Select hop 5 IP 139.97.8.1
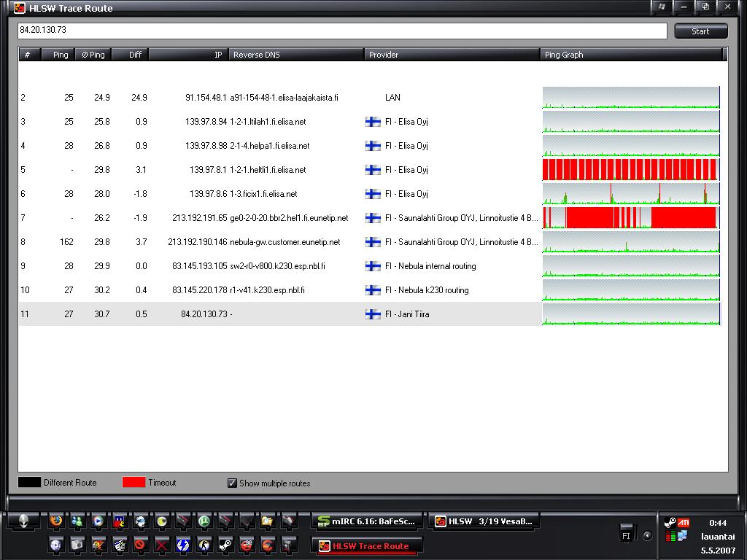 pyautogui.click(x=208, y=170)
